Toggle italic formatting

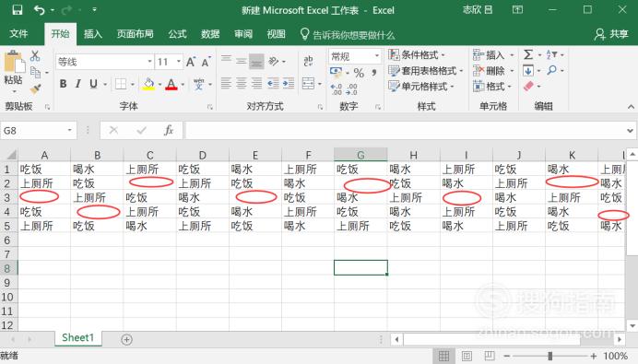click(77, 84)
